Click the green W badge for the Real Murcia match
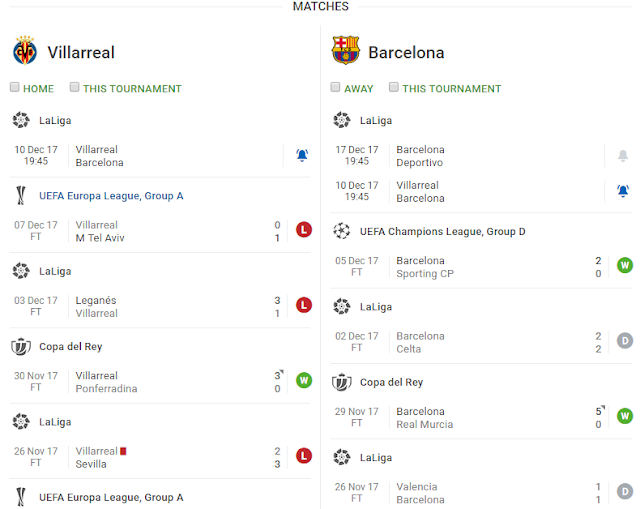This screenshot has width=640, height=509. point(624,416)
